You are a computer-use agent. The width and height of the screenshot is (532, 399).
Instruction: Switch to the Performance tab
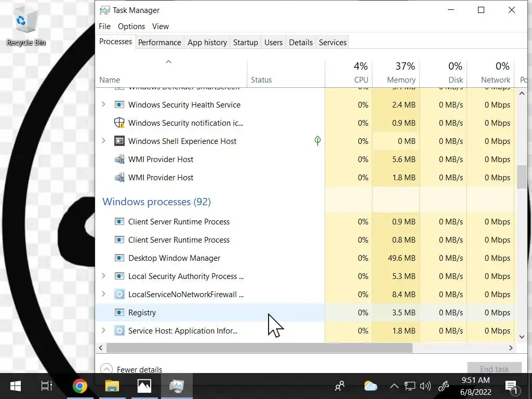click(x=159, y=43)
